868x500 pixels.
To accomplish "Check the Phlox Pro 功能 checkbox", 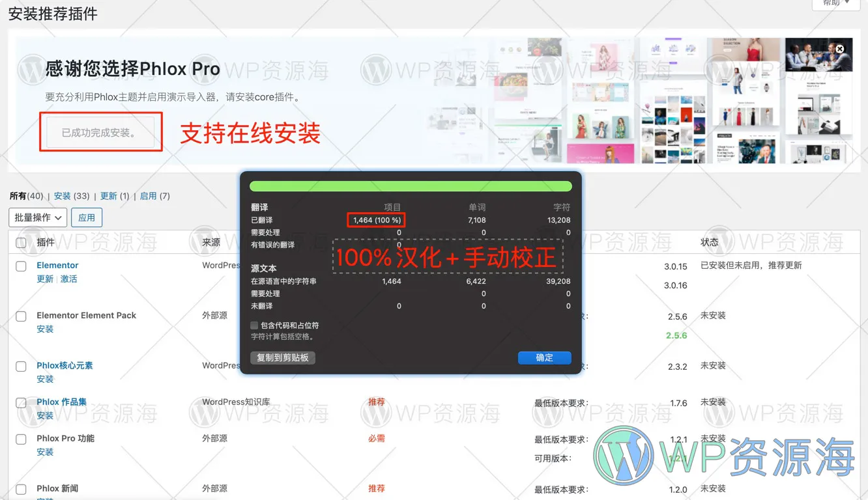I will point(20,439).
